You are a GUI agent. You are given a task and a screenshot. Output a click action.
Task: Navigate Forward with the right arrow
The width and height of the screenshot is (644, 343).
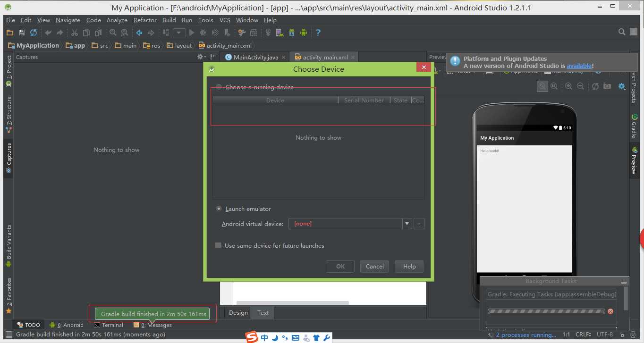[151, 33]
